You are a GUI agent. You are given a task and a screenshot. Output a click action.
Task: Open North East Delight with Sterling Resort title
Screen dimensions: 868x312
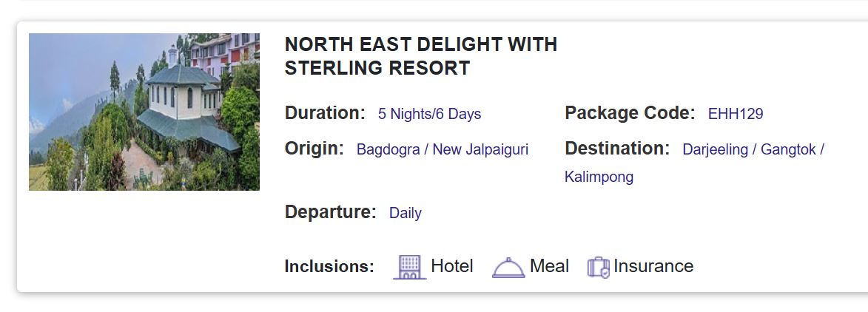pos(420,56)
